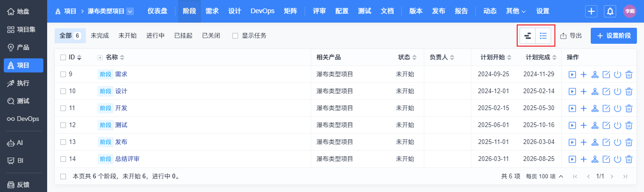
Task: Click the 设置阶段 button
Action: 614,36
